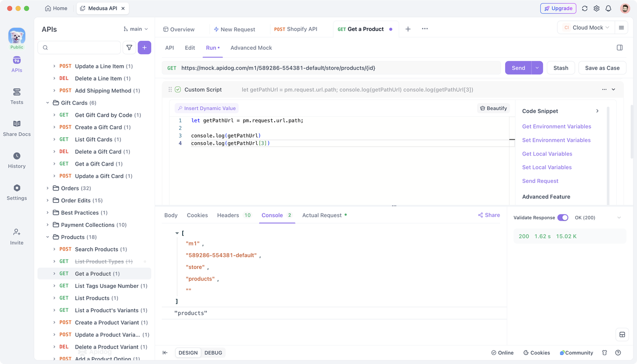Click Insert Dynamic Value

point(207,108)
